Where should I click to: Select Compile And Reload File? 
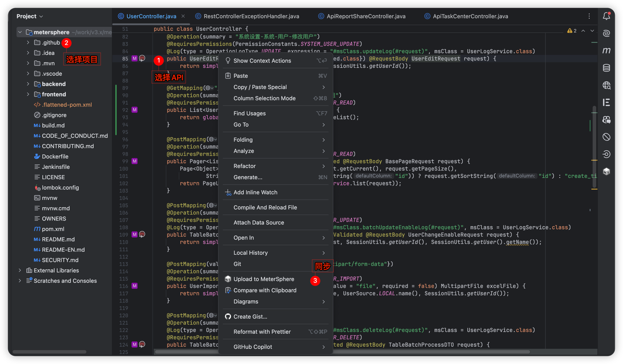(276, 207)
